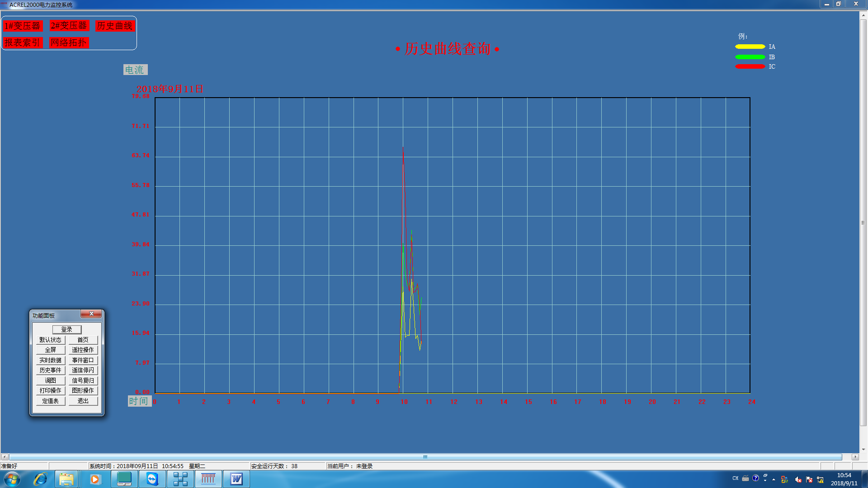Open the network diagram taskbar icon

[180, 479]
